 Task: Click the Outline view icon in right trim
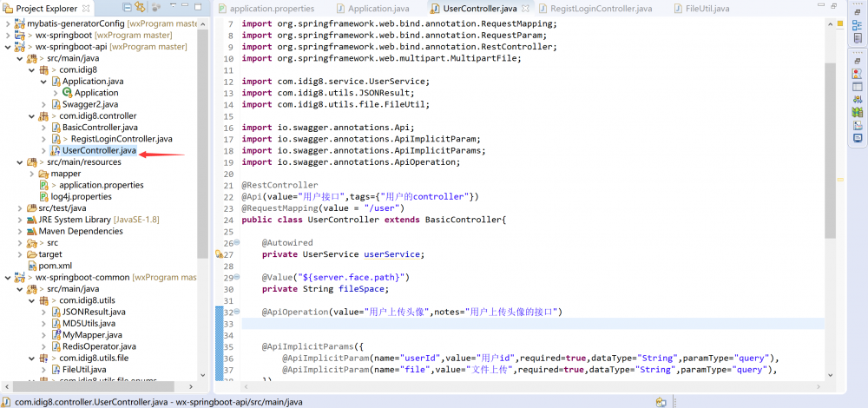click(857, 25)
